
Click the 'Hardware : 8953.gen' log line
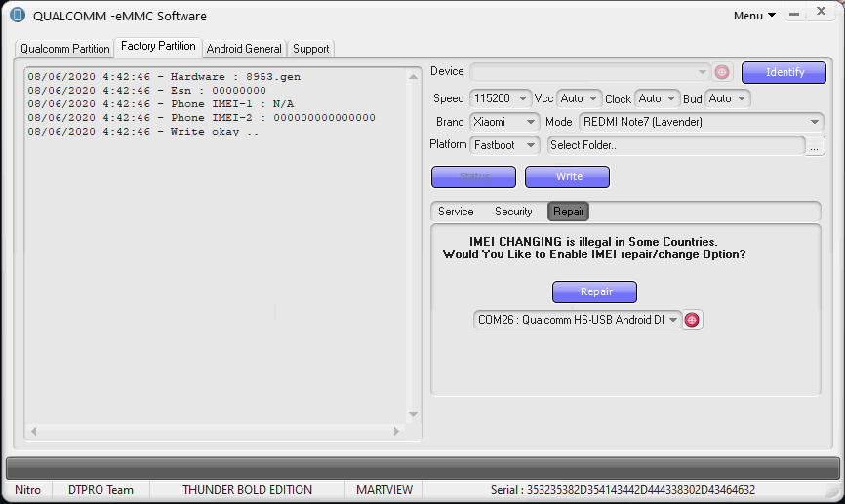pyautogui.click(x=164, y=77)
